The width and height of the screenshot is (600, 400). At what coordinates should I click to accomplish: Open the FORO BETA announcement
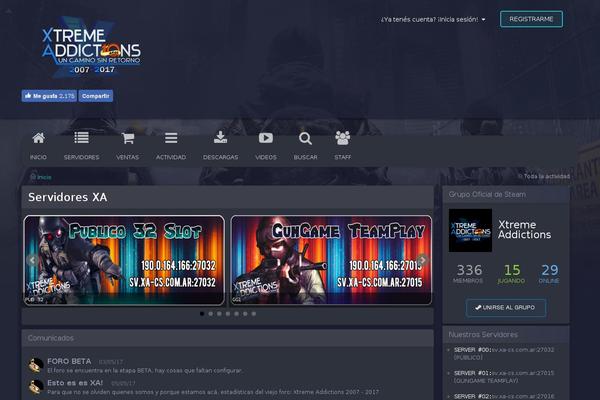pos(69,361)
